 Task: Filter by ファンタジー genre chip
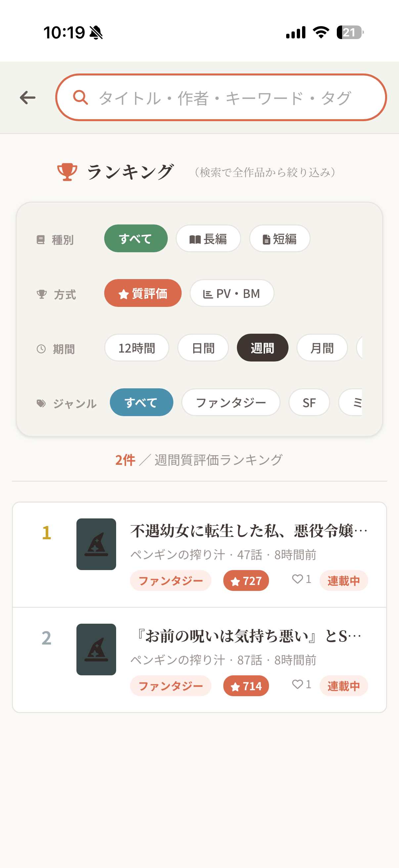pyautogui.click(x=231, y=402)
